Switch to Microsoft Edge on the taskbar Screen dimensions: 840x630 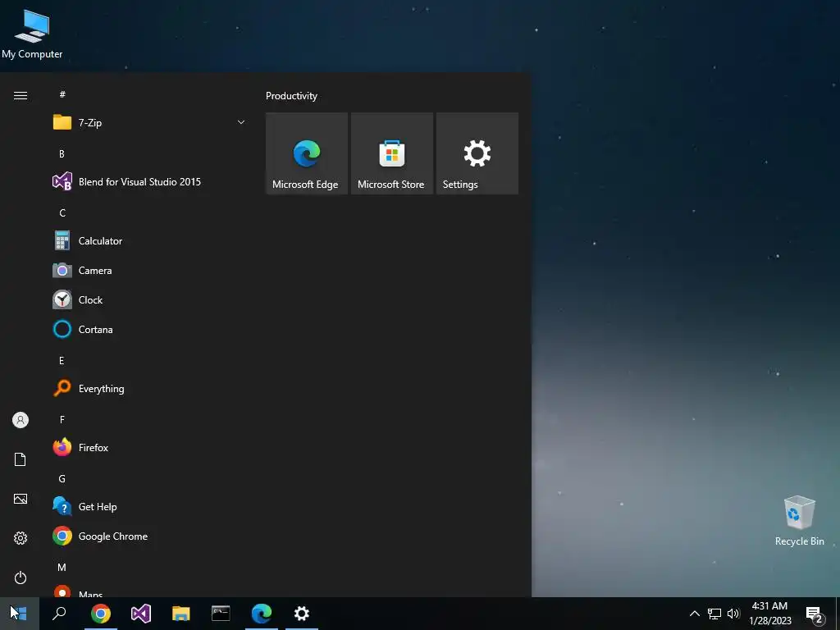point(262,614)
